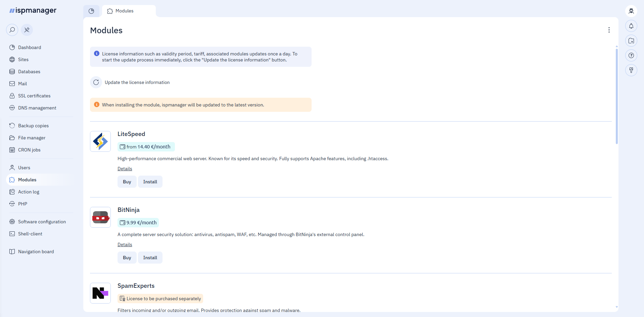Image resolution: width=644 pixels, height=317 pixels.
Task: Click the Action log icon
Action: pos(12,192)
